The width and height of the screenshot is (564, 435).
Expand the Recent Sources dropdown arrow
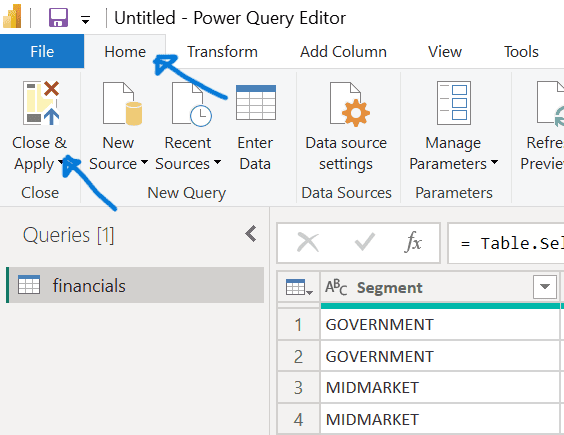coord(217,162)
